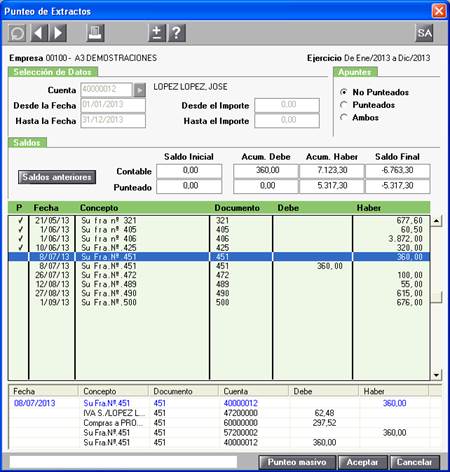Viewport: 450px width, 472px height.
Task: Close the Punteo de Extractos window
Action: pyautogui.click(x=439, y=11)
